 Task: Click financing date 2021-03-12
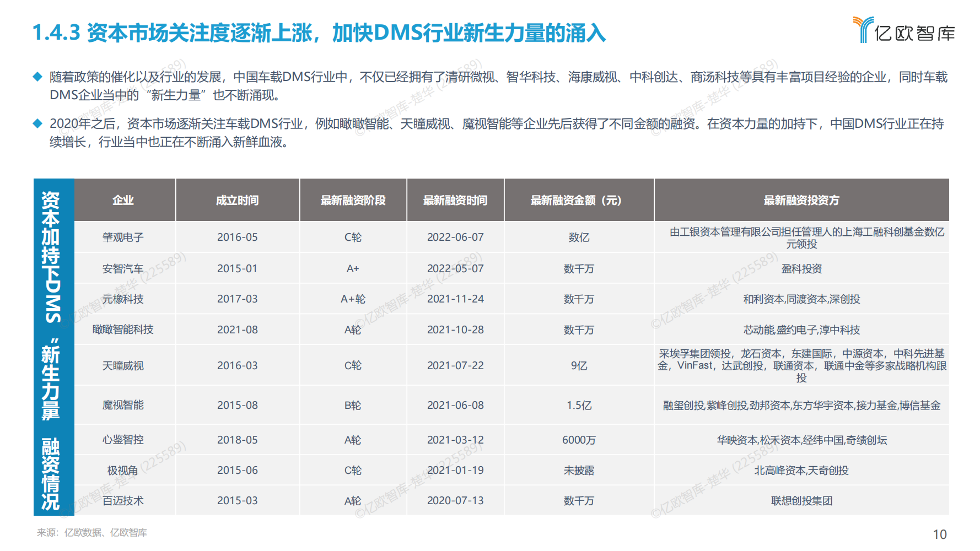pos(455,440)
